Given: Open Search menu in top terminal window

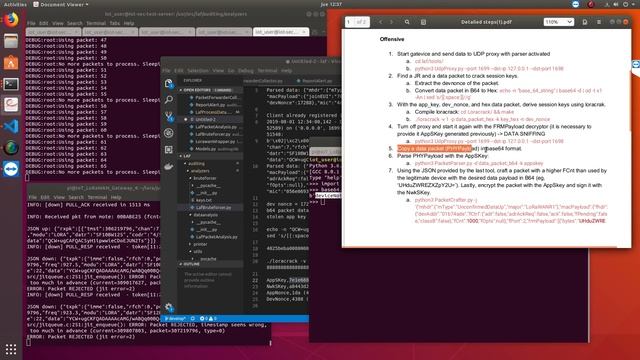Looking at the screenshot, I should pyautogui.click(x=75, y=23).
